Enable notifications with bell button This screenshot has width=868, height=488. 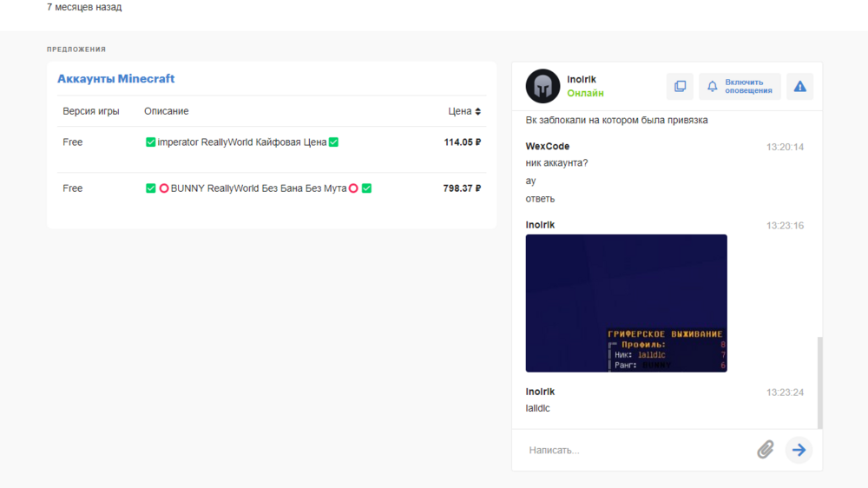point(740,87)
